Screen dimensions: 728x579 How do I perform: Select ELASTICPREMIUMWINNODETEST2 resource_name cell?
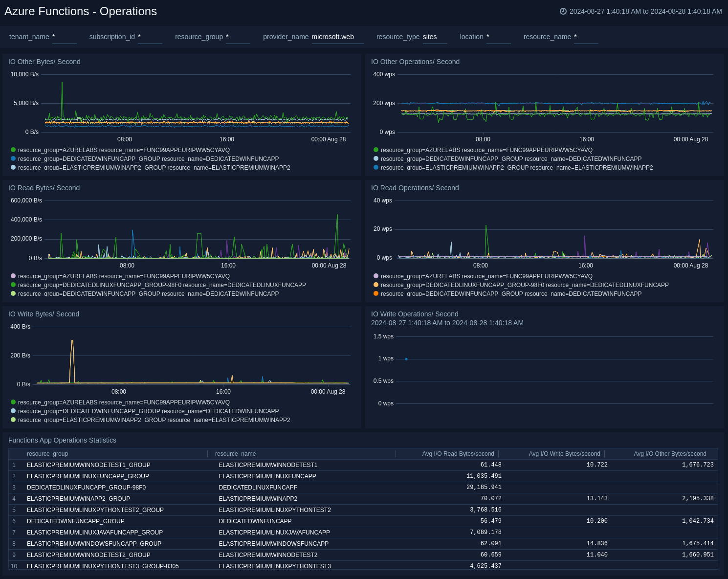[268, 555]
